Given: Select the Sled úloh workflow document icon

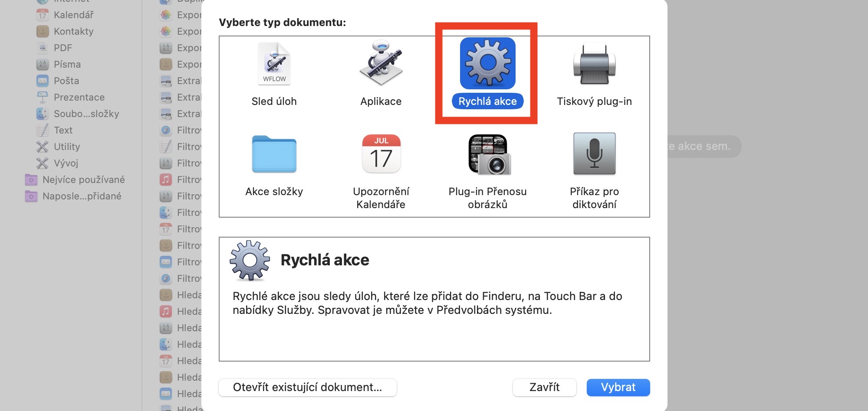Looking at the screenshot, I should point(274,64).
